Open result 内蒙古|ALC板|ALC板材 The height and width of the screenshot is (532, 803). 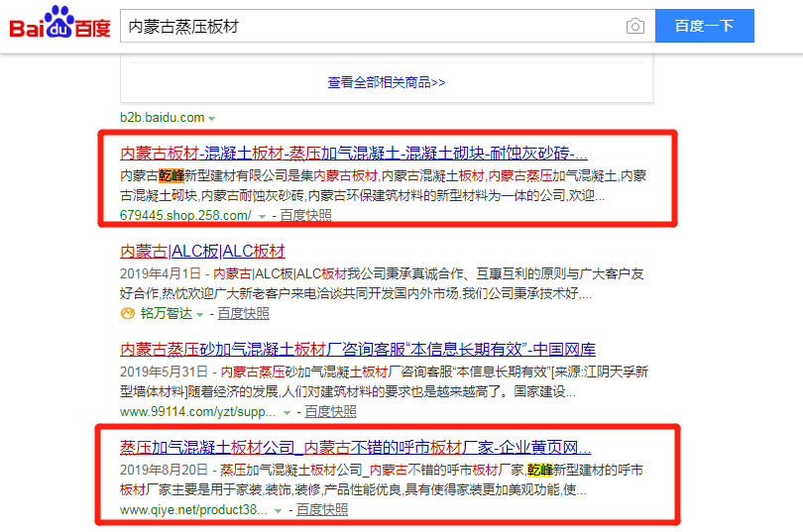(202, 252)
